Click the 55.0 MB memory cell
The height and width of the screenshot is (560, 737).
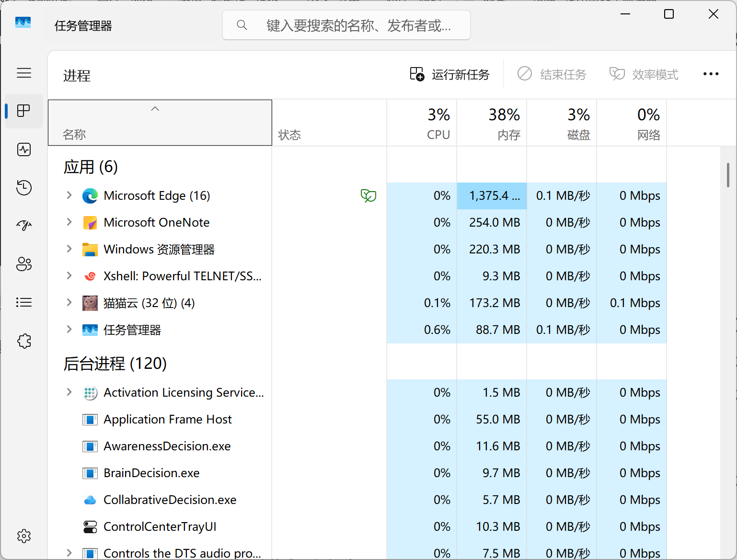[492, 420]
